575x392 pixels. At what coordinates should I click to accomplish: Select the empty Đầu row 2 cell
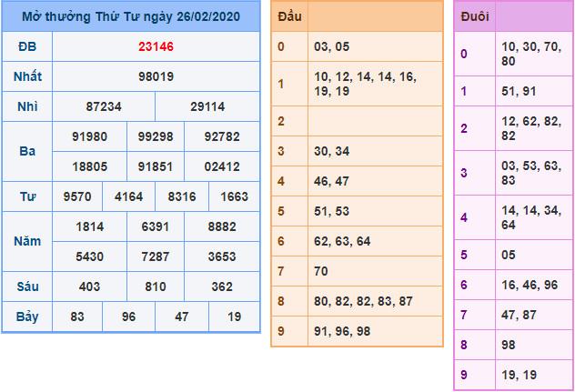(373, 121)
